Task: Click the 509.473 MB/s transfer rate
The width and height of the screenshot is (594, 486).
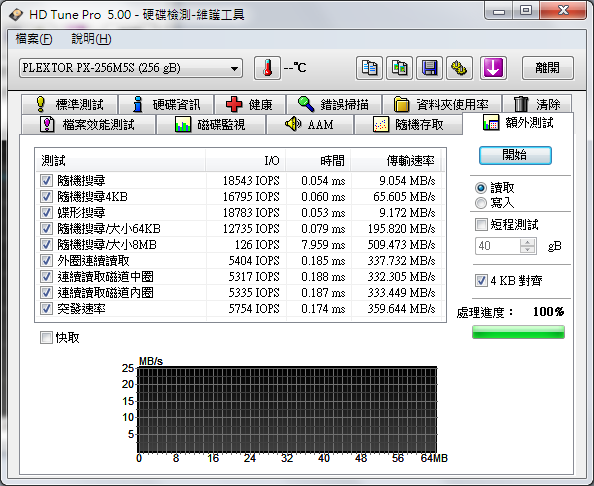Action: 401,245
